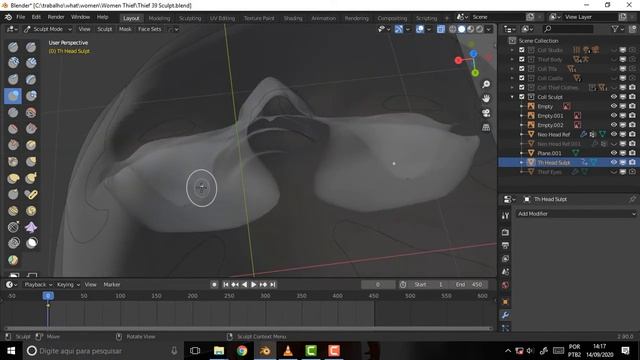This screenshot has height=360, width=640.
Task: Click the timeline Marker menu
Action: [x=111, y=284]
